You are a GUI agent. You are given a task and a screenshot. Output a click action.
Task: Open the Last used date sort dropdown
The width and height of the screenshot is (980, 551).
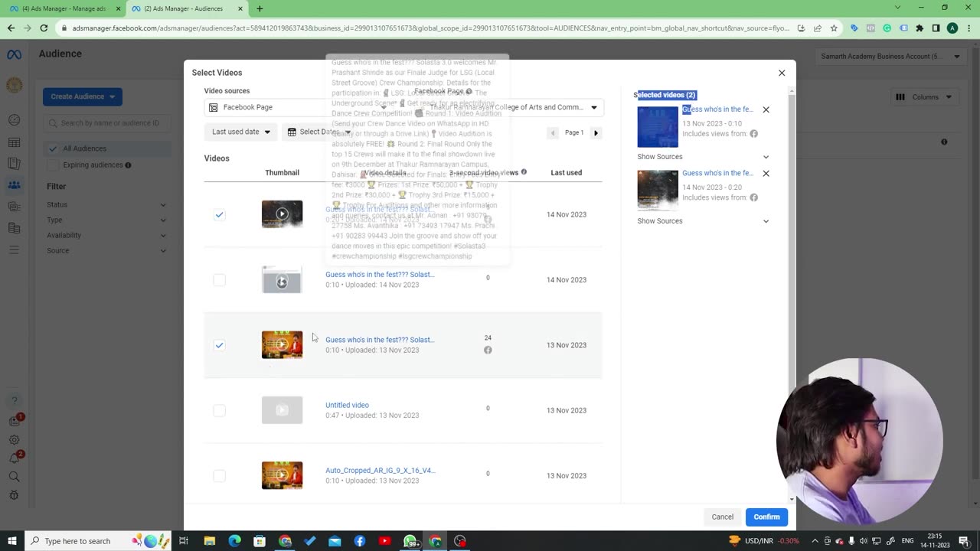(240, 132)
